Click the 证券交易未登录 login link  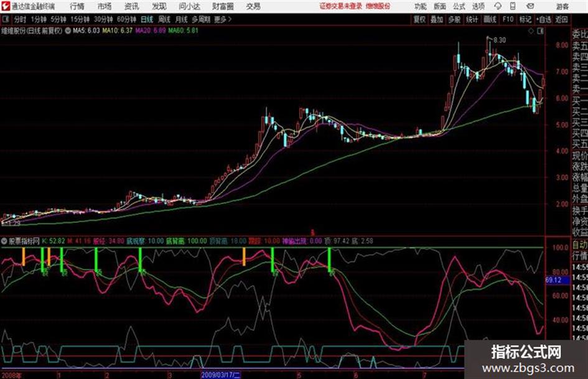click(341, 6)
